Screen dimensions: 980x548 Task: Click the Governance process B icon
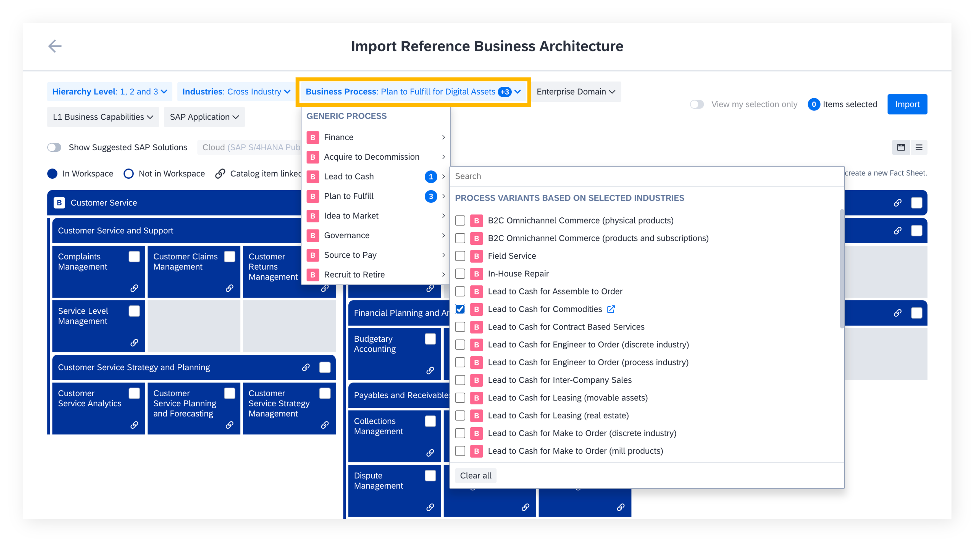(x=313, y=235)
